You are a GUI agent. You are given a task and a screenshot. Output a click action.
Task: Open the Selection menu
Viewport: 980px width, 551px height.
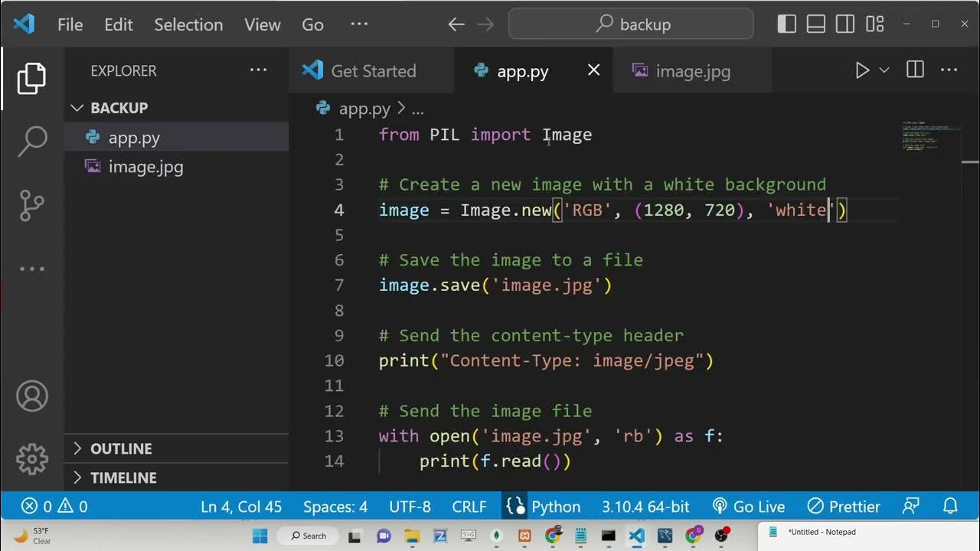pos(188,24)
